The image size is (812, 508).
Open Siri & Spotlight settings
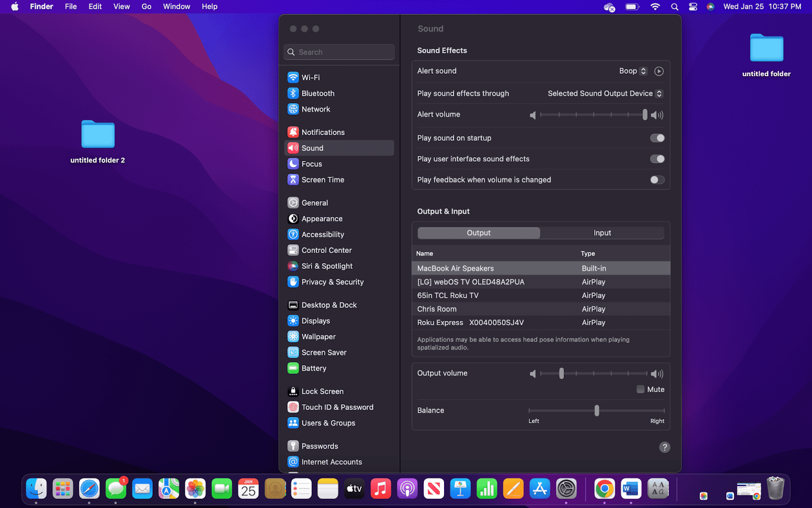(339, 266)
